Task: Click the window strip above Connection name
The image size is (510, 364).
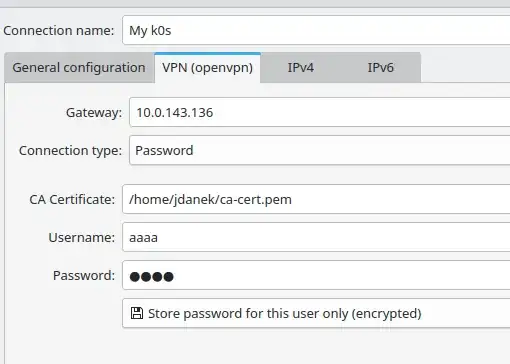Action: click(x=255, y=3)
